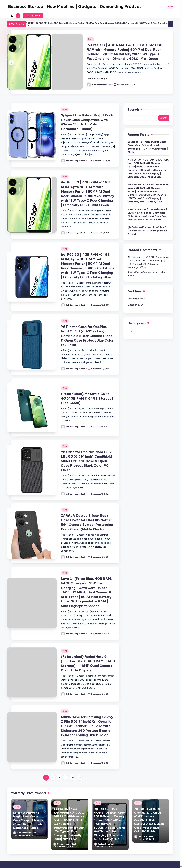The image size is (182, 868).
Task: Toggle dark mode with the moon icon
Action: click(x=12, y=15)
